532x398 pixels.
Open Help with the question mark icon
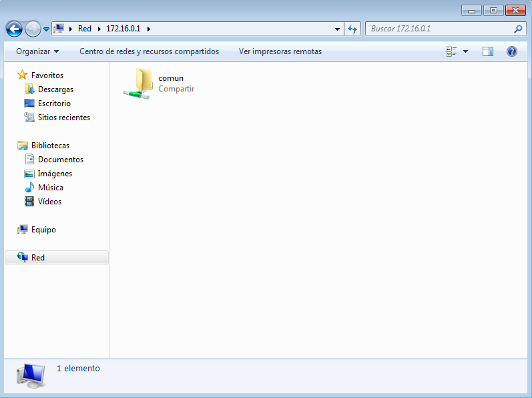point(512,51)
